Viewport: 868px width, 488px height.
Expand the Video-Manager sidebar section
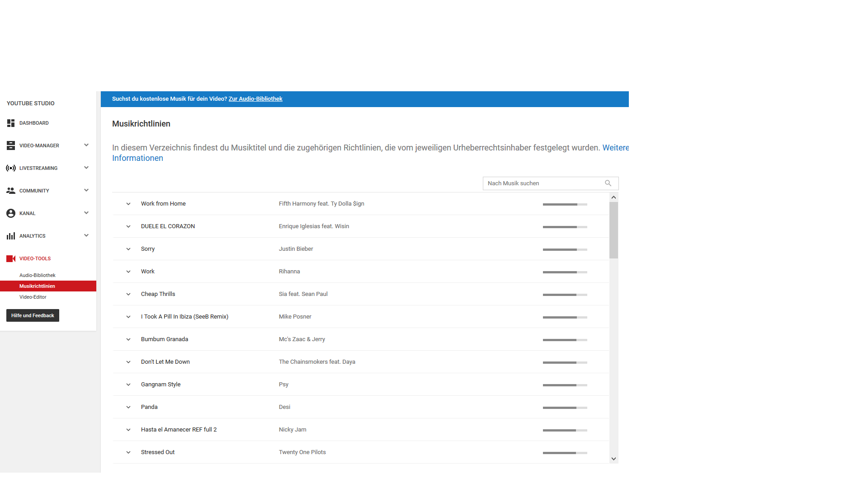tap(86, 145)
